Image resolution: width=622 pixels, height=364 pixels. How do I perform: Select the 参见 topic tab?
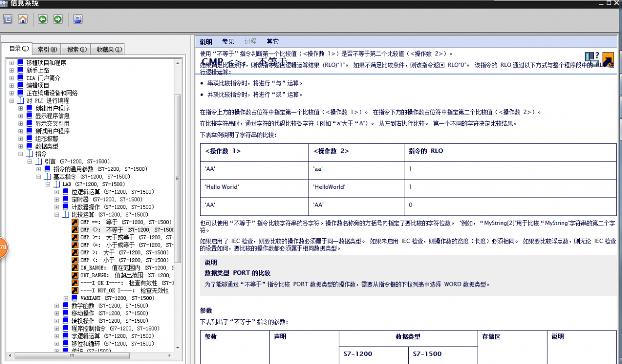228,42
